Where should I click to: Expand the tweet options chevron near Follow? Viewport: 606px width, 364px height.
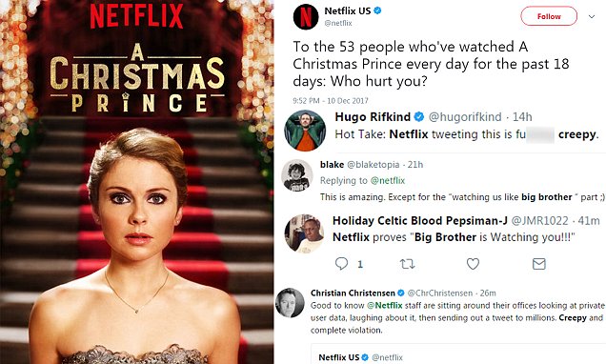point(592,16)
